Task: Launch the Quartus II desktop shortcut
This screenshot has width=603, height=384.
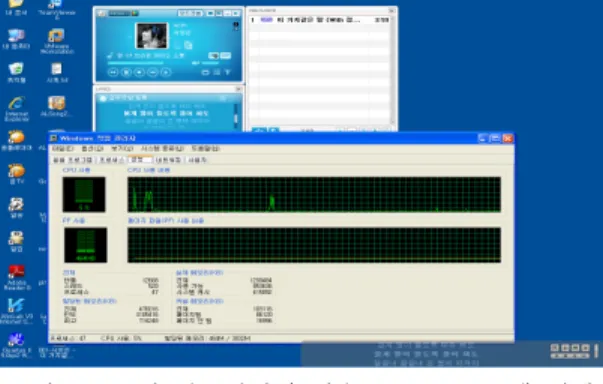Action: click(x=16, y=344)
